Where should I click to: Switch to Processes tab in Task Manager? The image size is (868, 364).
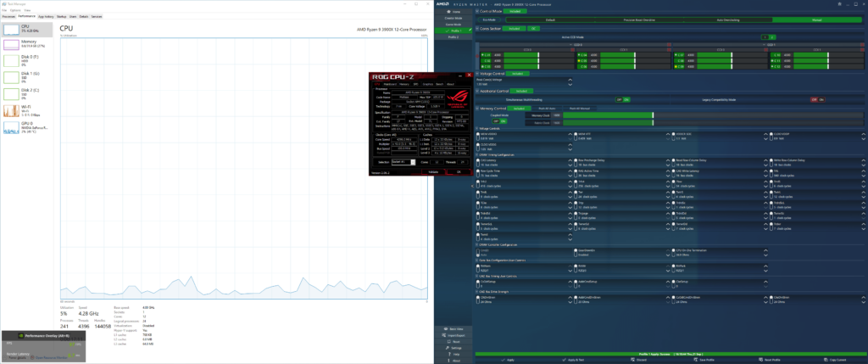click(x=8, y=17)
